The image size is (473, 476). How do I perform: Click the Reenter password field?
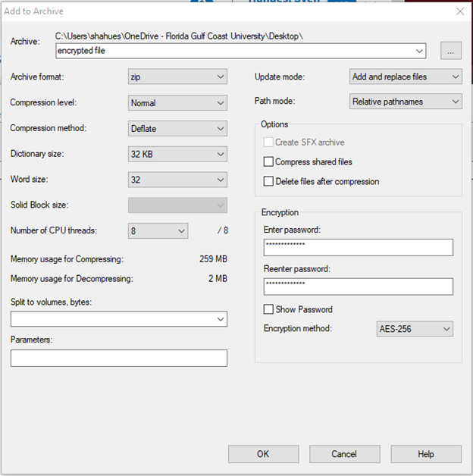(358, 287)
